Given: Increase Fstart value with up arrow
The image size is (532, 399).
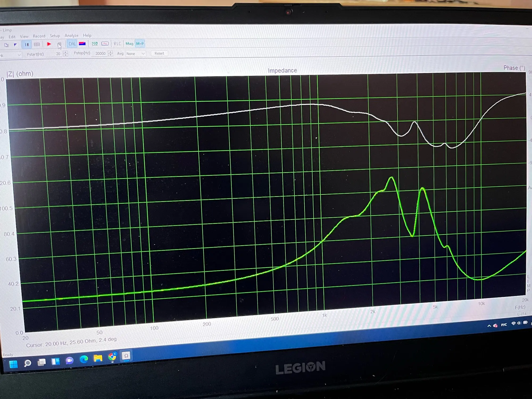Looking at the screenshot, I should point(66,52).
